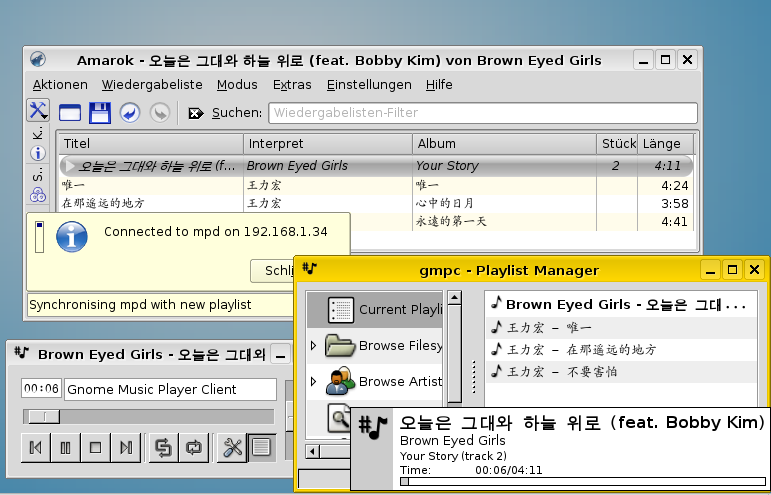Sort playlist by Titel column header
Viewport: 771px width, 495px height.
[x=151, y=144]
